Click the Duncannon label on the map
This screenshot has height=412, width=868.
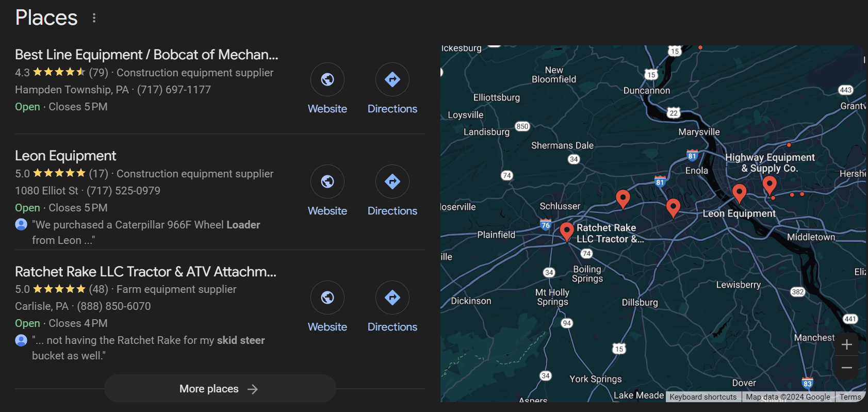pyautogui.click(x=647, y=91)
